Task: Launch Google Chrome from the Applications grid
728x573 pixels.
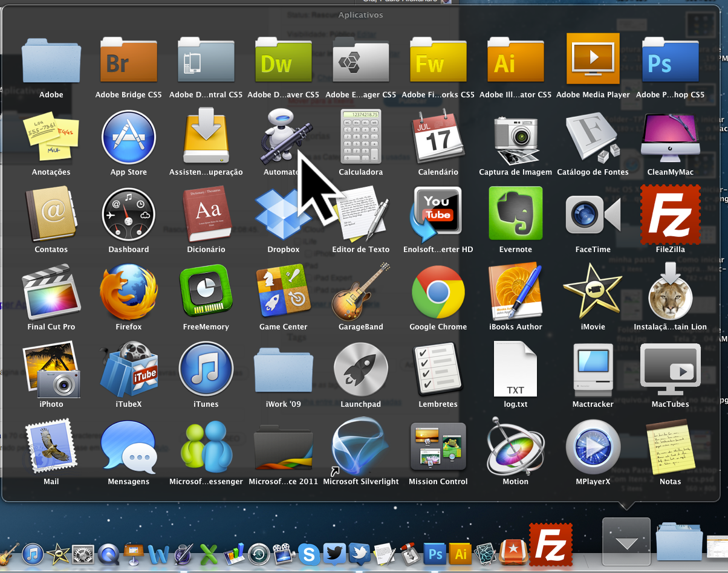Action: click(x=438, y=293)
